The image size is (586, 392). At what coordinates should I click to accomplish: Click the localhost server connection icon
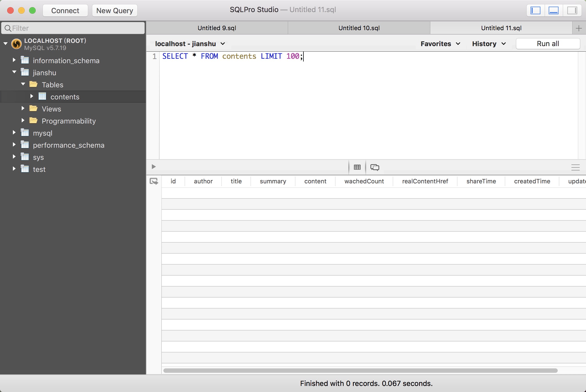pyautogui.click(x=16, y=44)
